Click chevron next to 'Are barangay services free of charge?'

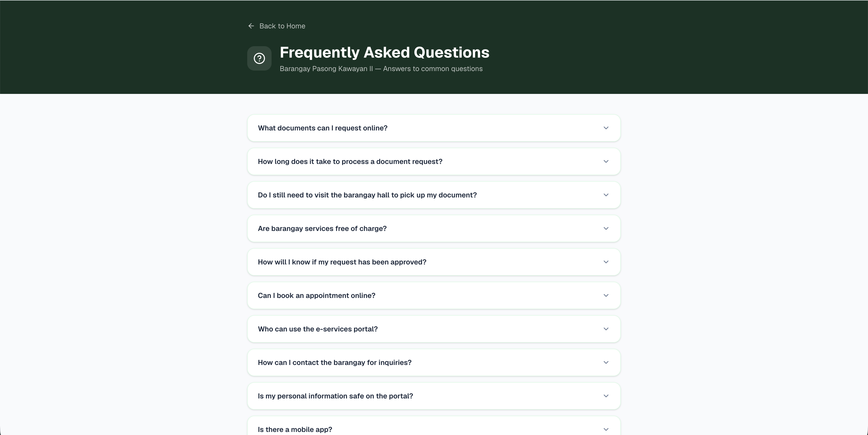[x=606, y=228]
